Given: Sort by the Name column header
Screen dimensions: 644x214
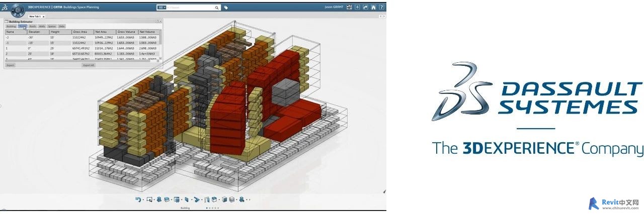Looking at the screenshot, I should click(16, 32).
